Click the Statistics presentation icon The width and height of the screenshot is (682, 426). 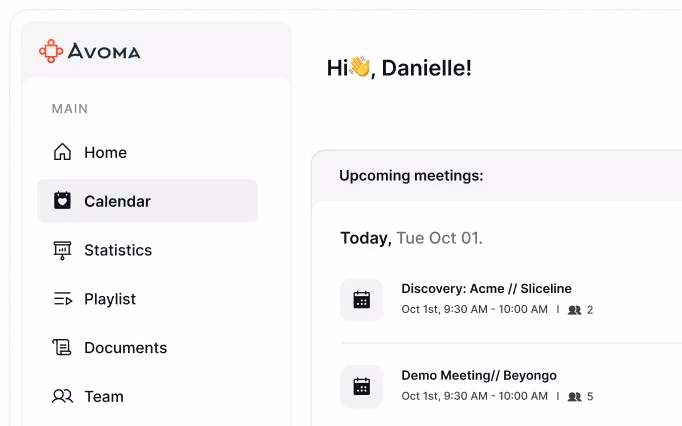[62, 250]
